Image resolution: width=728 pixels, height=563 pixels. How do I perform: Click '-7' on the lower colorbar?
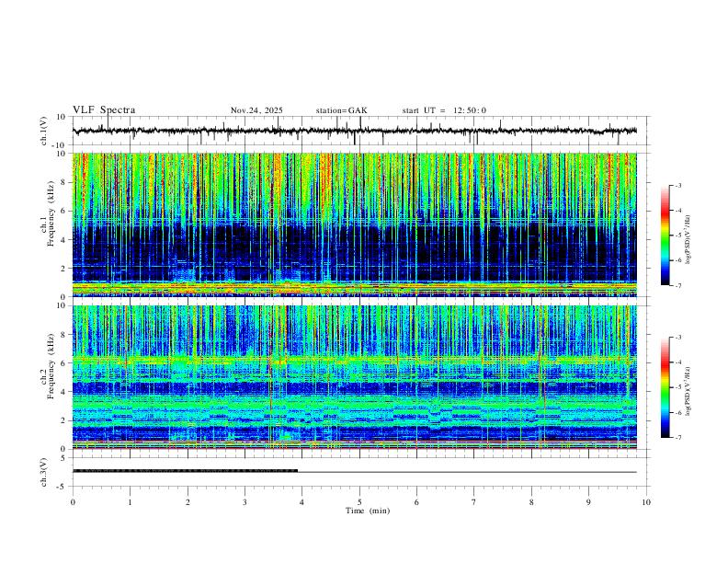coord(678,438)
